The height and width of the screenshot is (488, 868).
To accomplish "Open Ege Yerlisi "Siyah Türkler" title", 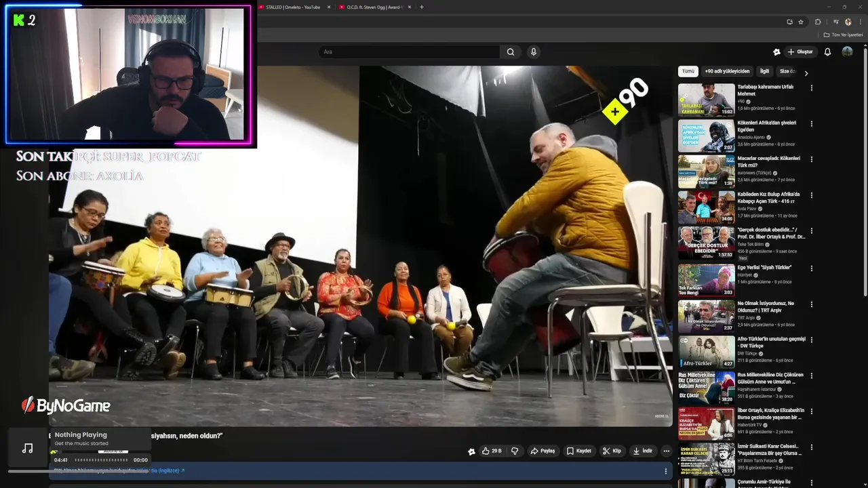I will coord(764,268).
